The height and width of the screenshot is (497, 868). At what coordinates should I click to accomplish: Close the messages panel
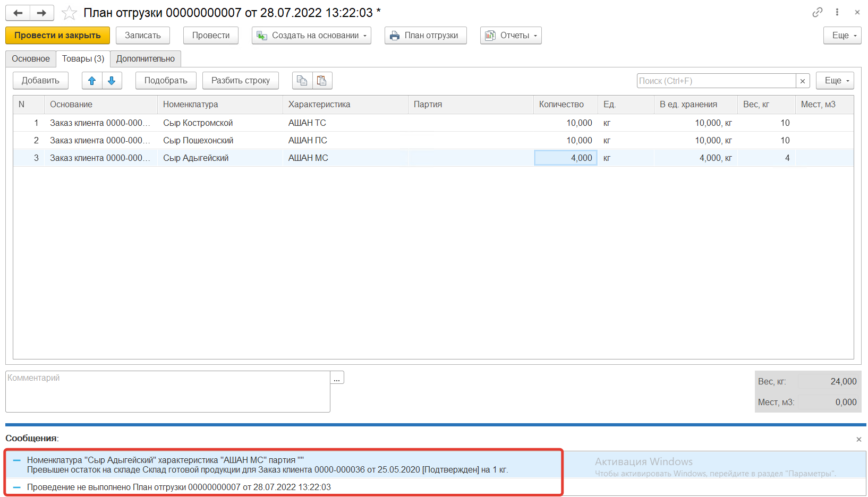click(x=858, y=439)
